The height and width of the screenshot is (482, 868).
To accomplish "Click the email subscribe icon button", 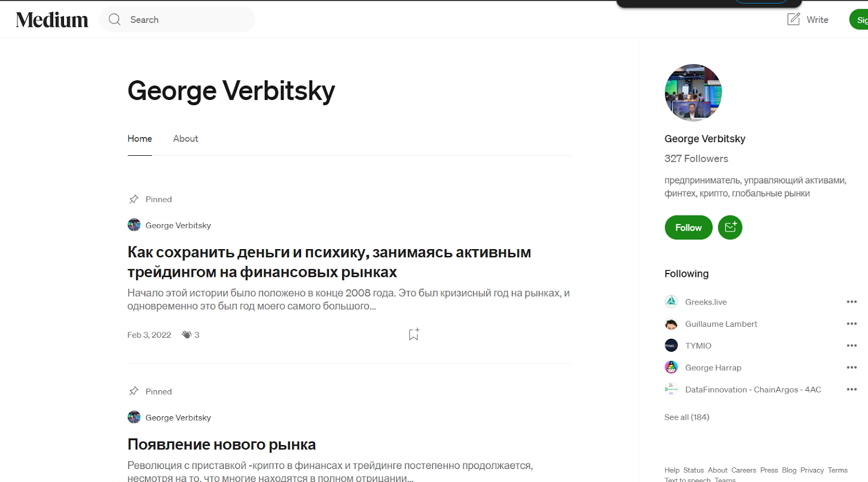I will [730, 227].
